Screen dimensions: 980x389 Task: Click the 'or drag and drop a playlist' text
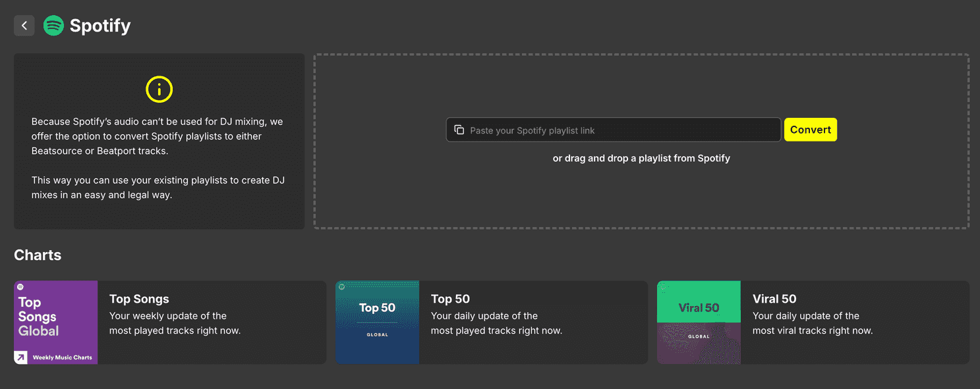(641, 158)
